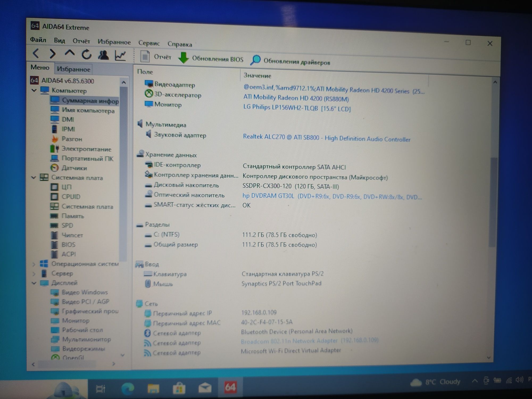Select the CPUID tree item
The width and height of the screenshot is (532, 399).
[65, 197]
